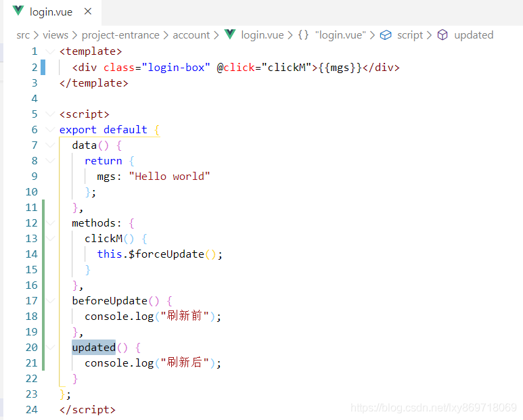523x420 pixels.
Task: Collapse the clickM fold on line 13
Action: 50,238
